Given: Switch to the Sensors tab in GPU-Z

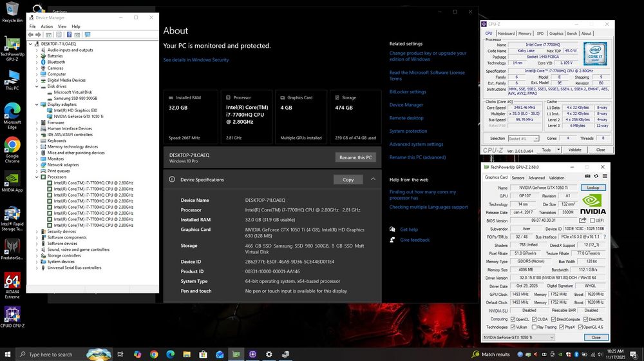Looking at the screenshot, I should 518,178.
